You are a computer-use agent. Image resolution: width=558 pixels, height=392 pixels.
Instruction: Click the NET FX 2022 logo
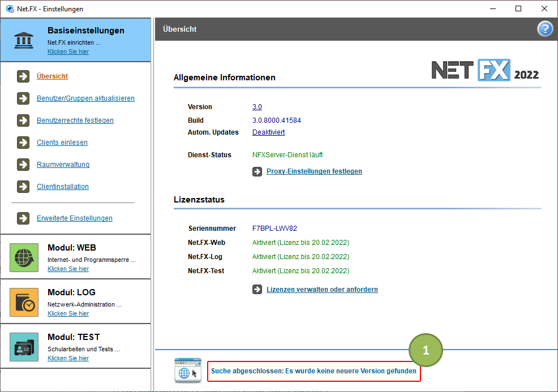(485, 70)
